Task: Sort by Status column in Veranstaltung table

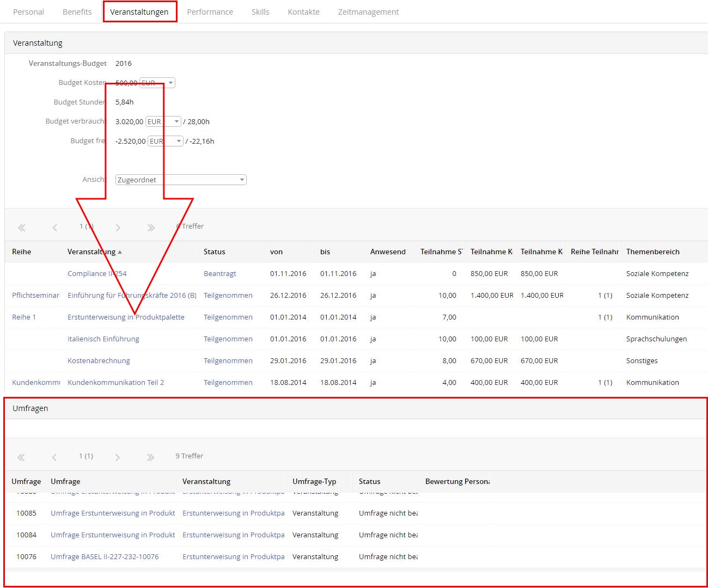Action: point(214,252)
